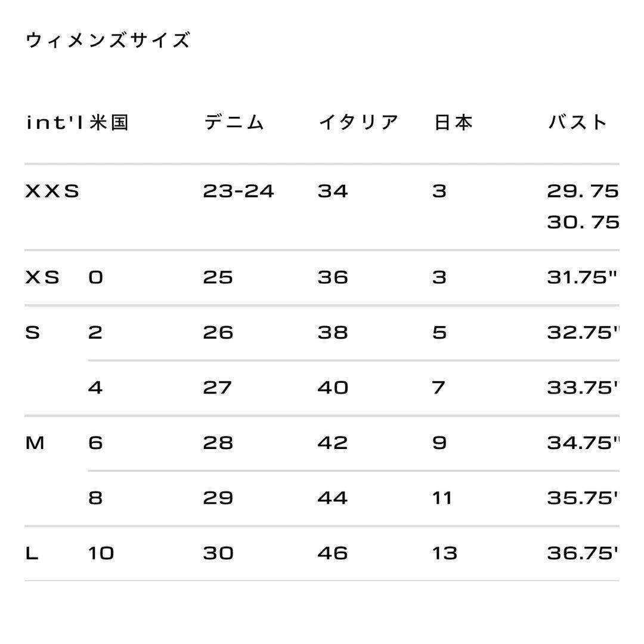Click the 日本 column header
Image resolution: width=644 pixels, height=644 pixels.
coord(453,122)
